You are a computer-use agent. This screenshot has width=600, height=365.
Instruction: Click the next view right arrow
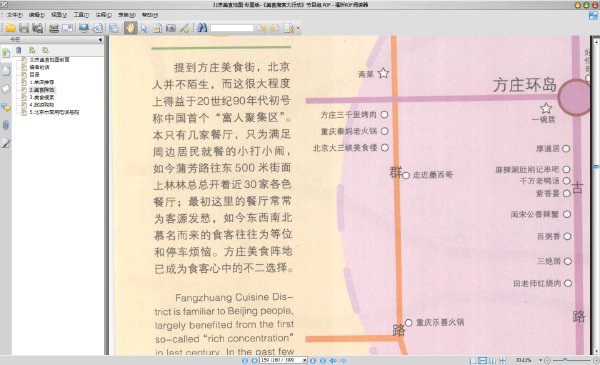343,360
